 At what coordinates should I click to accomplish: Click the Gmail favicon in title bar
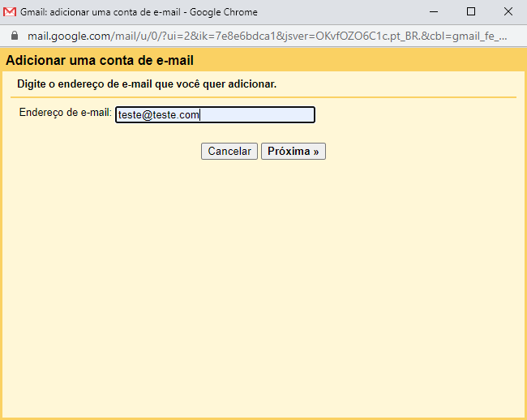click(11, 12)
